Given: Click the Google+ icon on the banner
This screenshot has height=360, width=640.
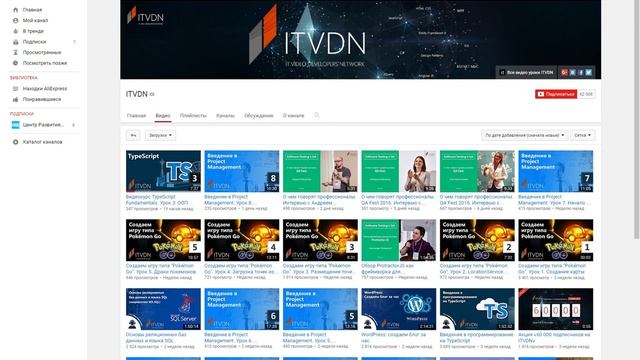Looking at the screenshot, I should click(x=564, y=72).
